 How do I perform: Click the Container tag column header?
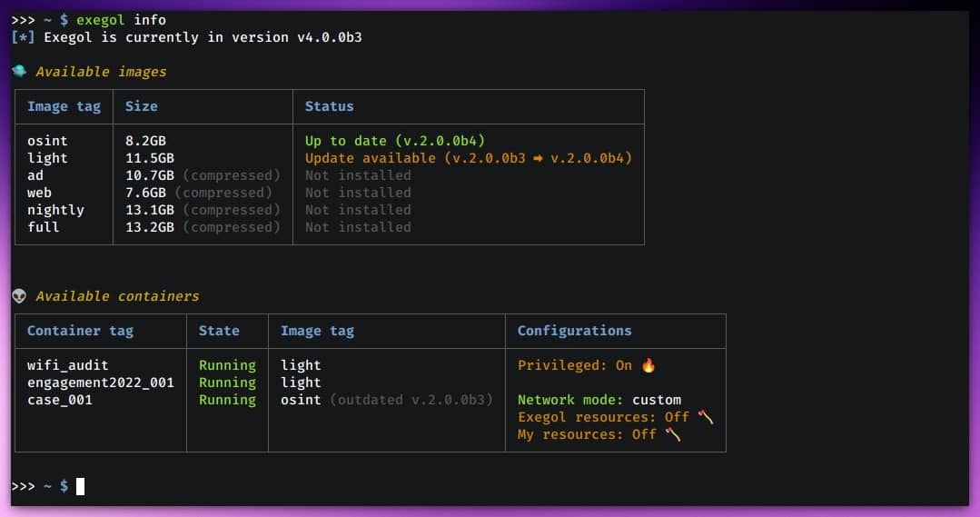pos(80,331)
